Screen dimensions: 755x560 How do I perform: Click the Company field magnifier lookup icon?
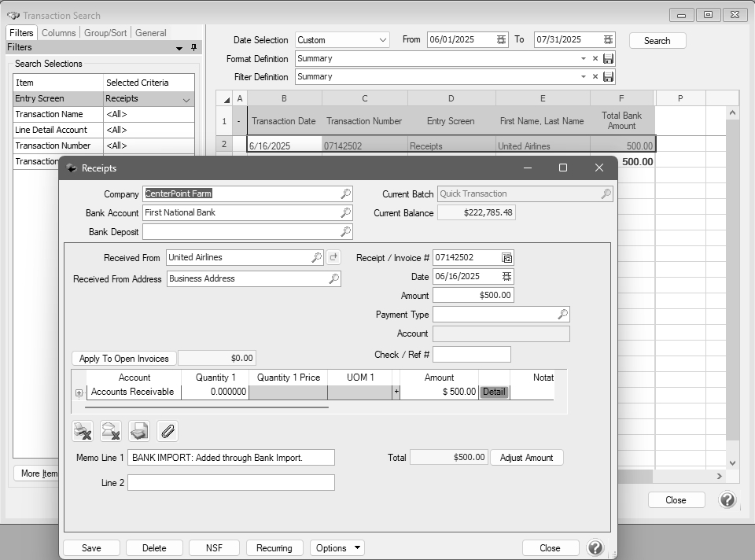click(x=345, y=193)
